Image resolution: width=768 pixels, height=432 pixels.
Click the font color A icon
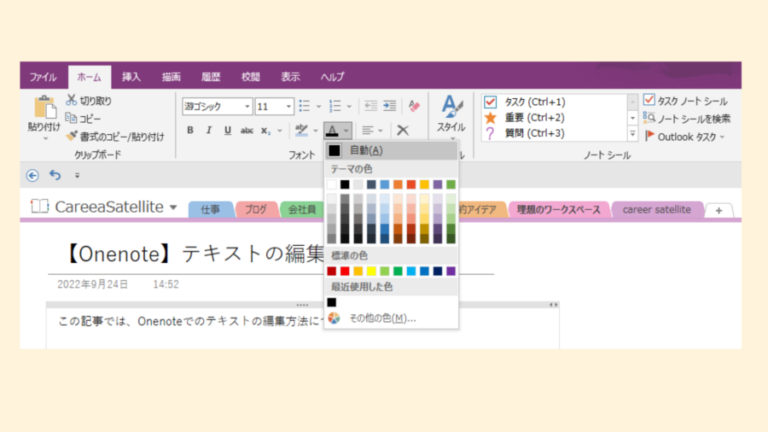click(x=332, y=130)
